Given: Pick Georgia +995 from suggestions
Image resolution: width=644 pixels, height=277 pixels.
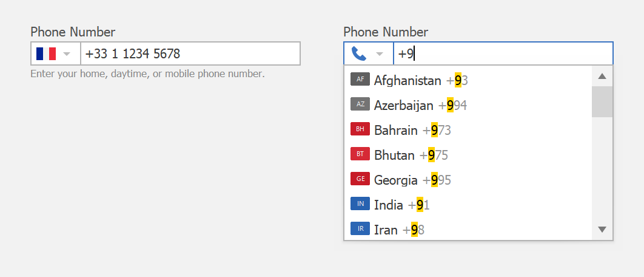Looking at the screenshot, I should [x=468, y=180].
